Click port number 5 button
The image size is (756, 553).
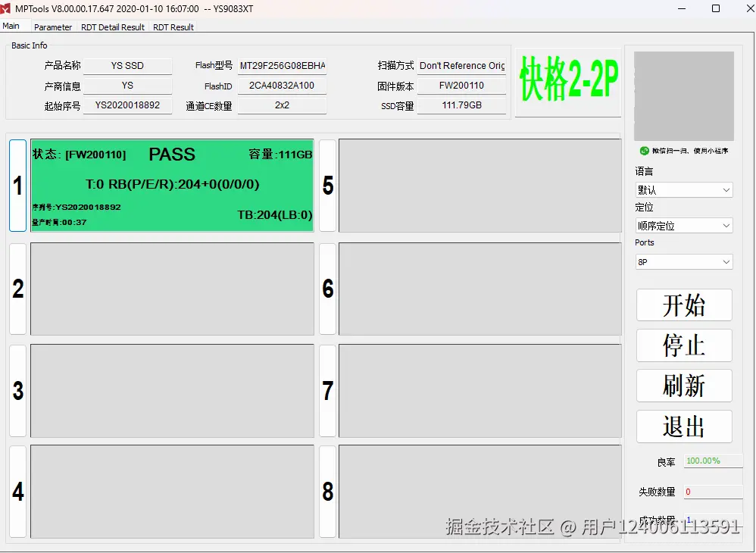pos(327,186)
